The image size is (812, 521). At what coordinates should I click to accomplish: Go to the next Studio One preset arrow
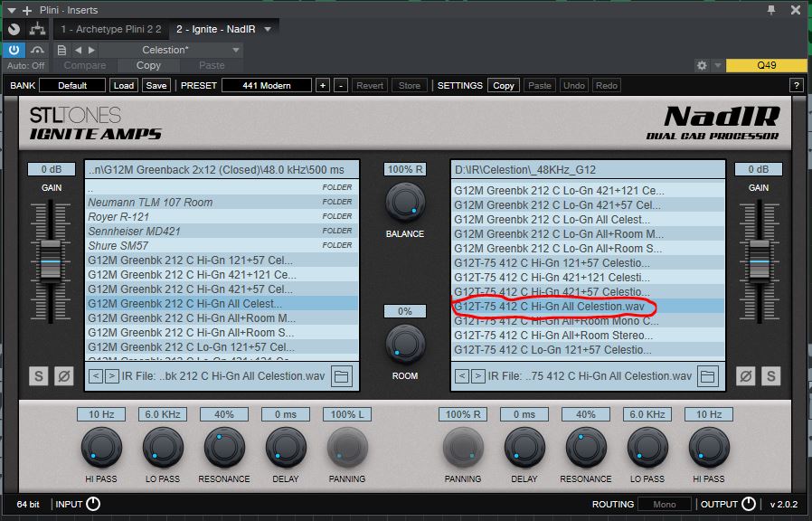91,51
